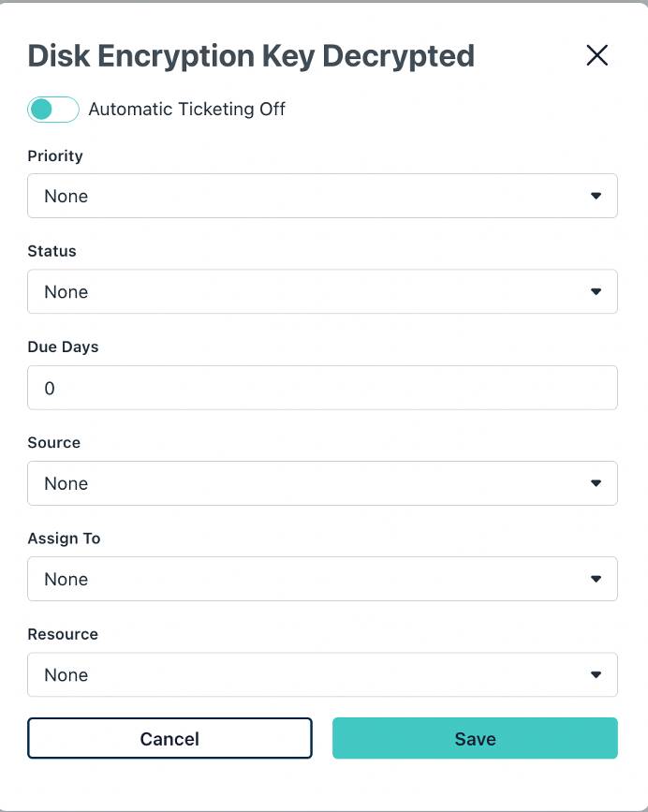Click the Assign To field label
Screen dimensions: 648x812
pyautogui.click(x=64, y=539)
